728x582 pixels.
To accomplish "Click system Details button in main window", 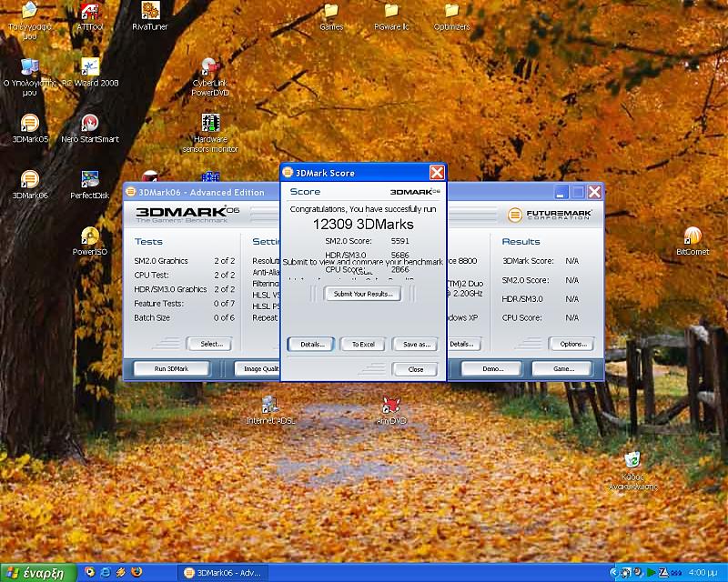I will 463,344.
